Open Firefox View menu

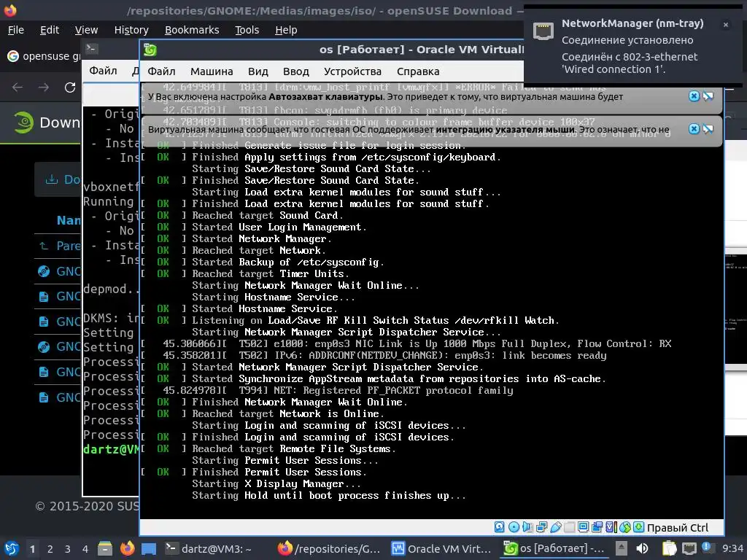(x=86, y=30)
